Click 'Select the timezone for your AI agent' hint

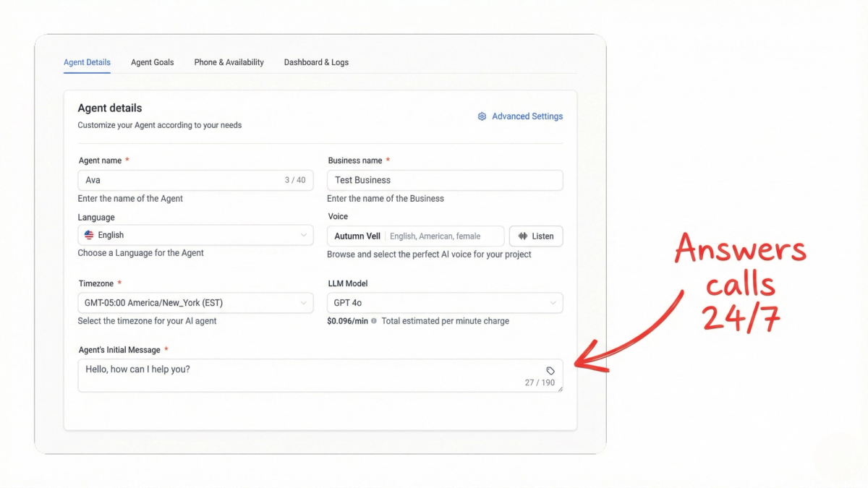coord(147,321)
